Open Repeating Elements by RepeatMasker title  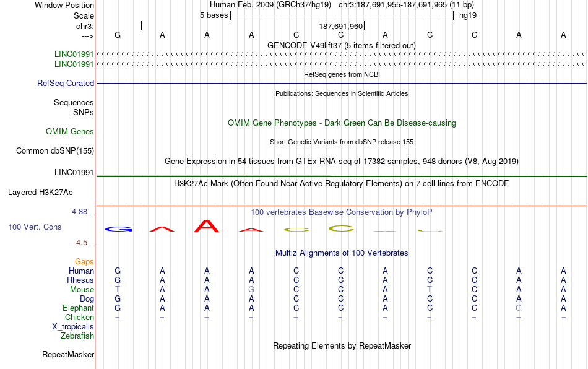tap(342, 346)
